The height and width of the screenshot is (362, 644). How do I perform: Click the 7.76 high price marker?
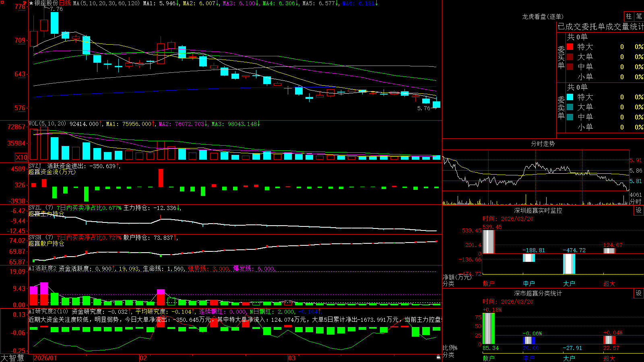(x=56, y=9)
